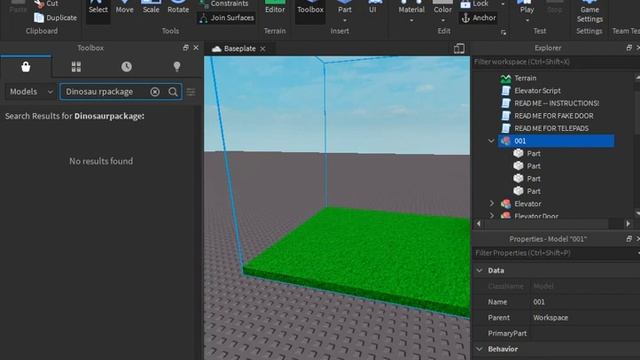Viewport: 640px width, 360px height.
Task: Switch to Toolbox Inventory tab
Action: (76, 67)
